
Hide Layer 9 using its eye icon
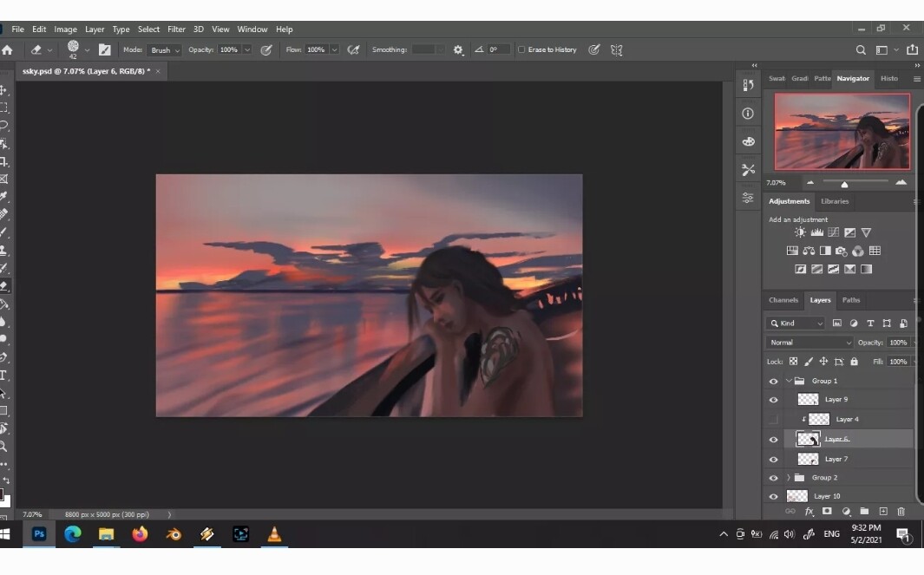(773, 400)
